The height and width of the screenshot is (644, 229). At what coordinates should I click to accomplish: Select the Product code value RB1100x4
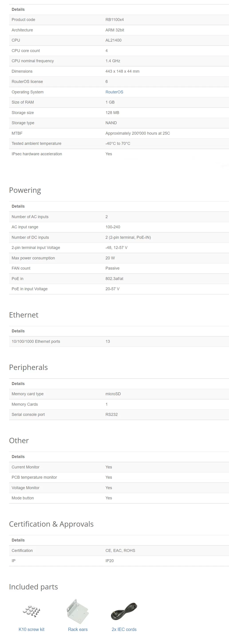pyautogui.click(x=114, y=20)
